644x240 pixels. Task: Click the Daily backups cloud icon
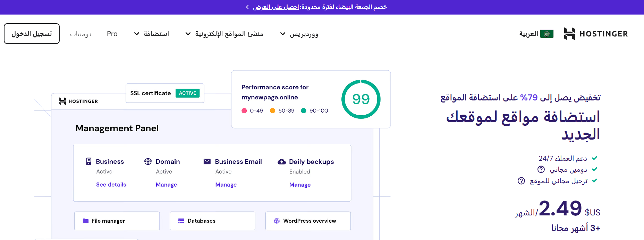(x=282, y=162)
